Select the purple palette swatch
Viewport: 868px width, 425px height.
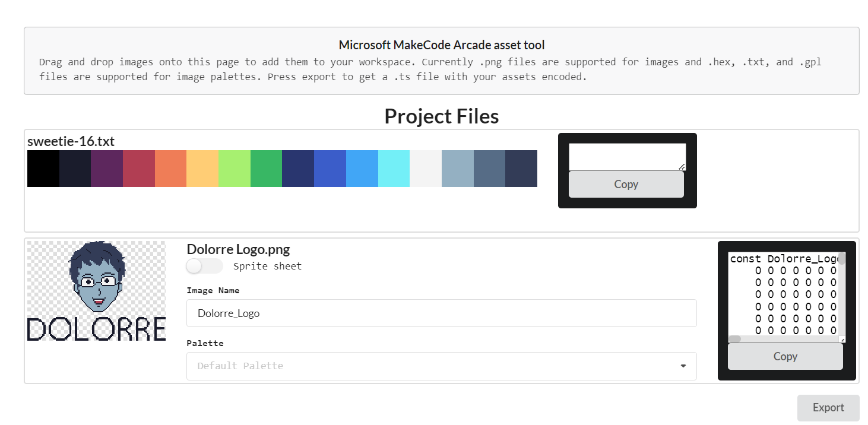coord(107,169)
